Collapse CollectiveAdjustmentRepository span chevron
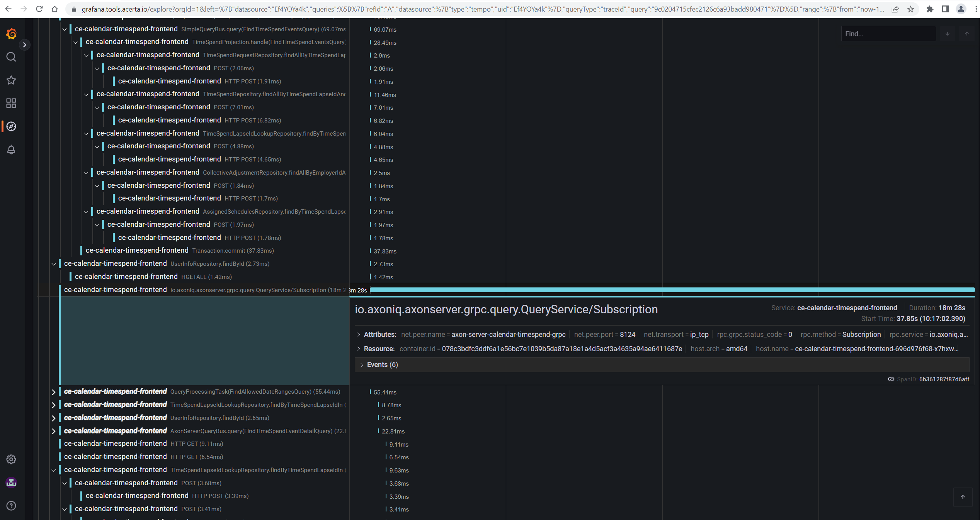980x520 pixels. (86, 173)
